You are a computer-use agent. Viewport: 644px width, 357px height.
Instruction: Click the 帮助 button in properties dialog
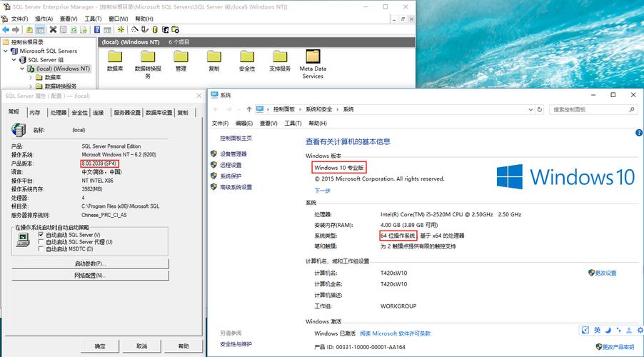(183, 346)
